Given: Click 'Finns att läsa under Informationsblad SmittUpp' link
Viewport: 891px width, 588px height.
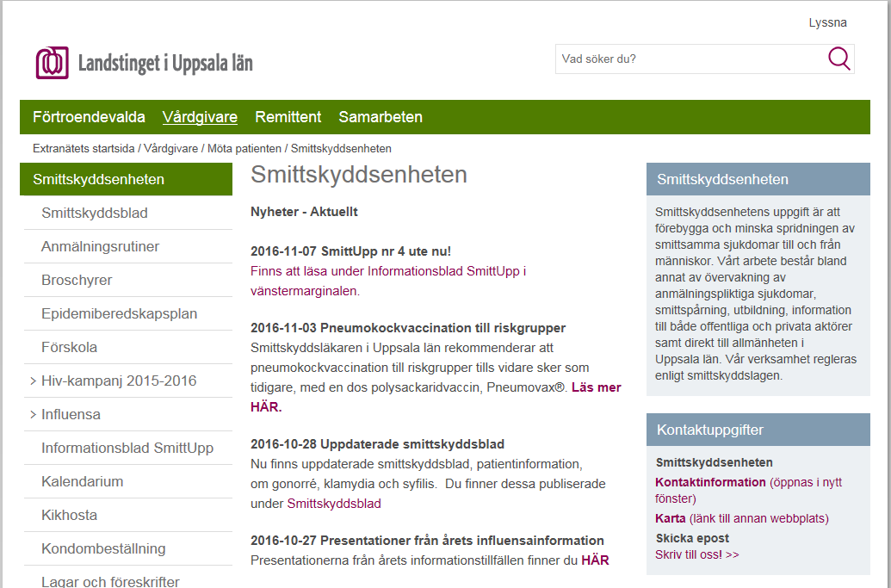Looking at the screenshot, I should (388, 281).
